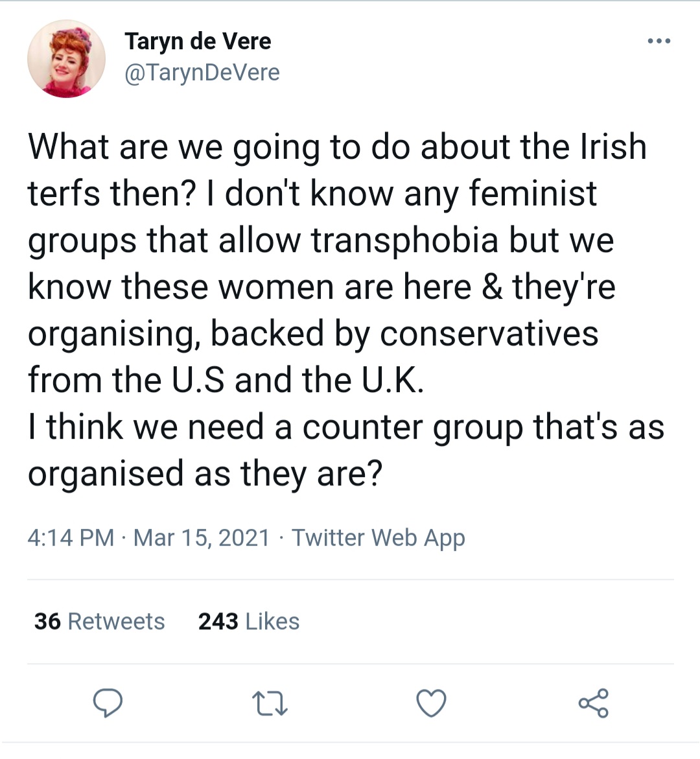Open the three-dot more options menu
This screenshot has height=759, width=700.
click(659, 41)
